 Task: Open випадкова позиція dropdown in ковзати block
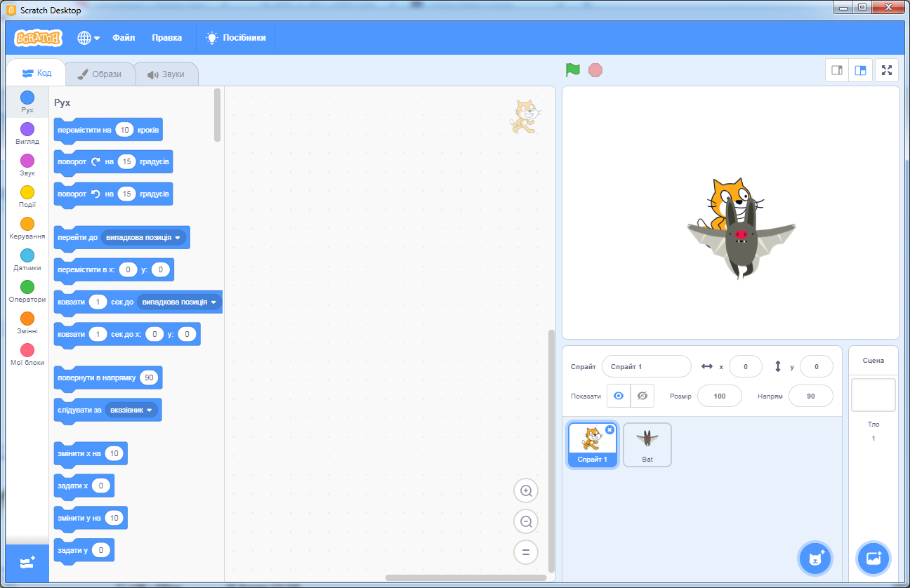point(180,302)
